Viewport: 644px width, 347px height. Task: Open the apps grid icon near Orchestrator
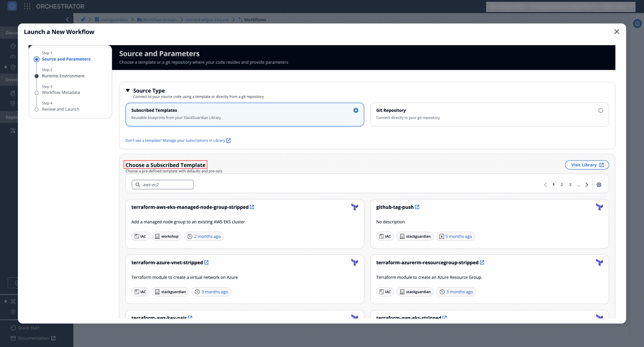point(27,6)
